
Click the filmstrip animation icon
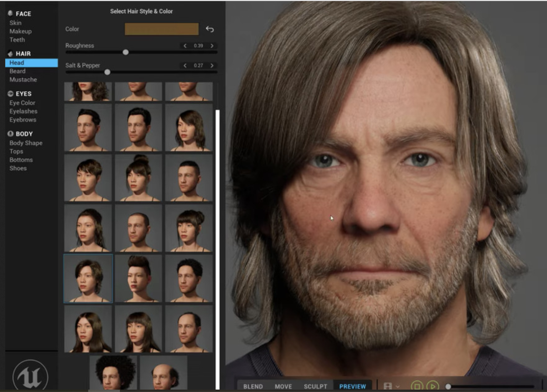388,386
